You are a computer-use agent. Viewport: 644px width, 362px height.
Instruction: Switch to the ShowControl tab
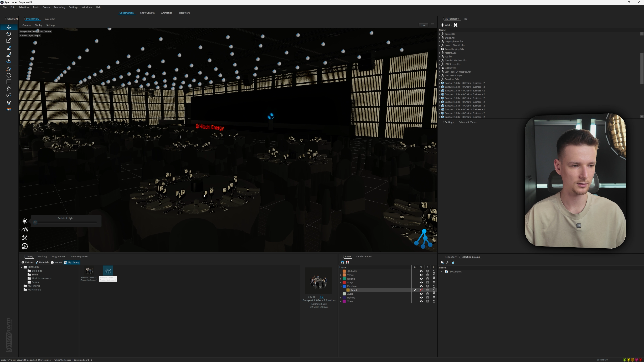[147, 13]
